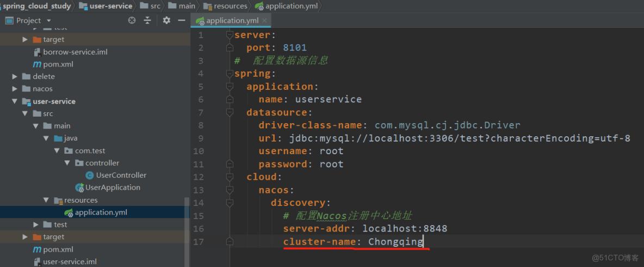Screen dimensions: 644x267
Task: Click server-addr value localhost:8848
Action: 405,228
